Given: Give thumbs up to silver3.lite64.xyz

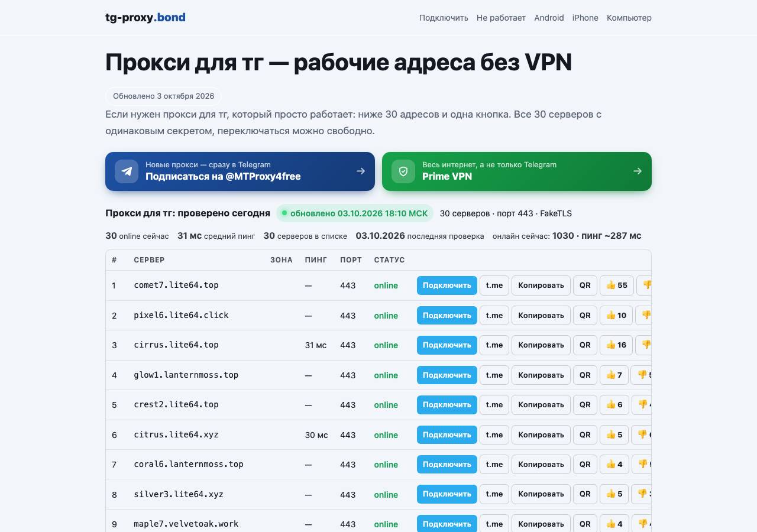Looking at the screenshot, I should pos(614,495).
